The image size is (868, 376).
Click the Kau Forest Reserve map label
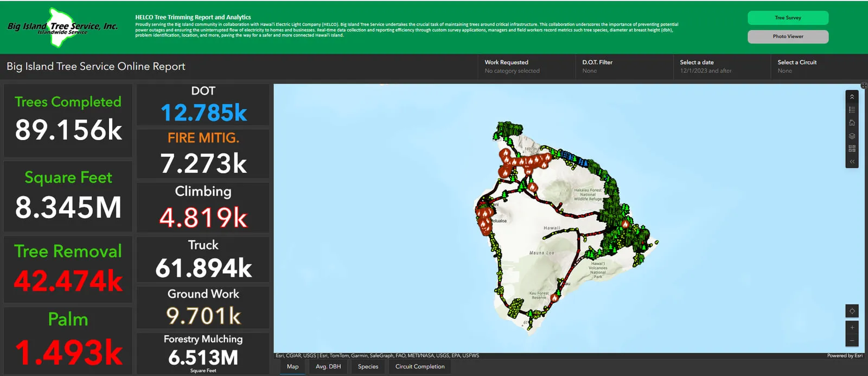539,295
